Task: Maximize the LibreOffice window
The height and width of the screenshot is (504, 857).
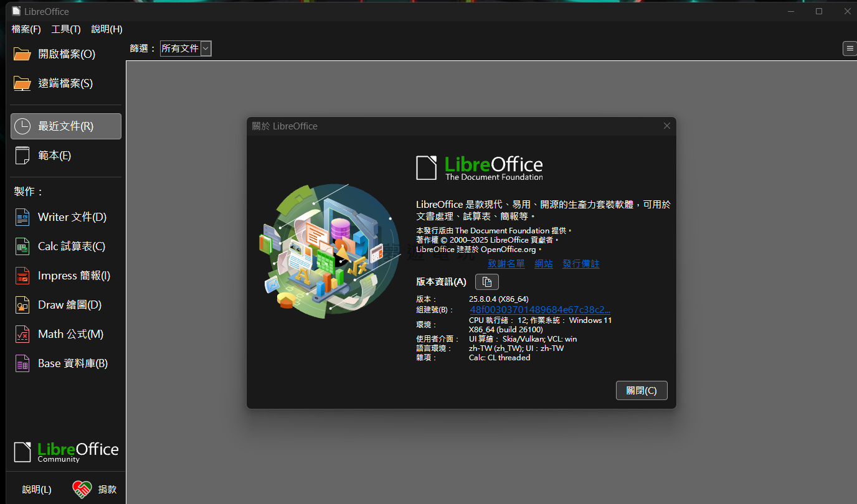Action: click(x=819, y=11)
